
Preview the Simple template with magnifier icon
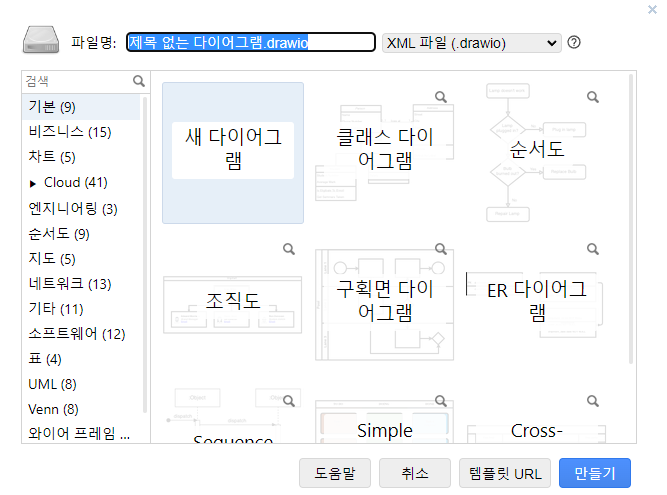point(441,401)
